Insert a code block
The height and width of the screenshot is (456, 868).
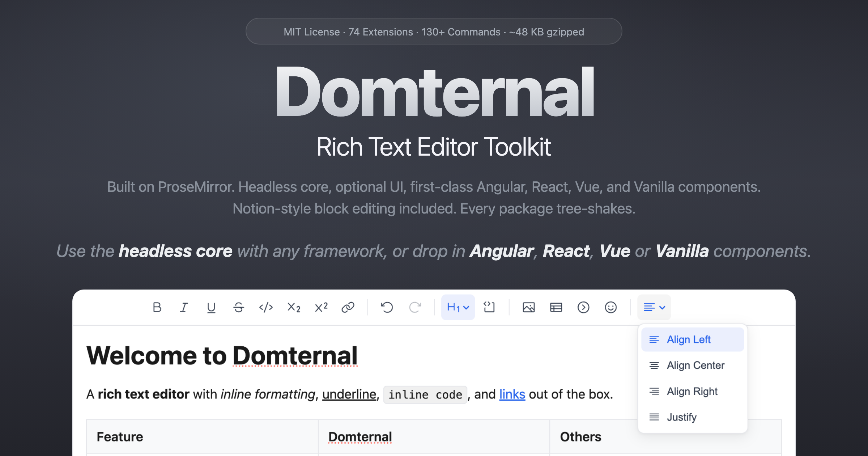(489, 307)
